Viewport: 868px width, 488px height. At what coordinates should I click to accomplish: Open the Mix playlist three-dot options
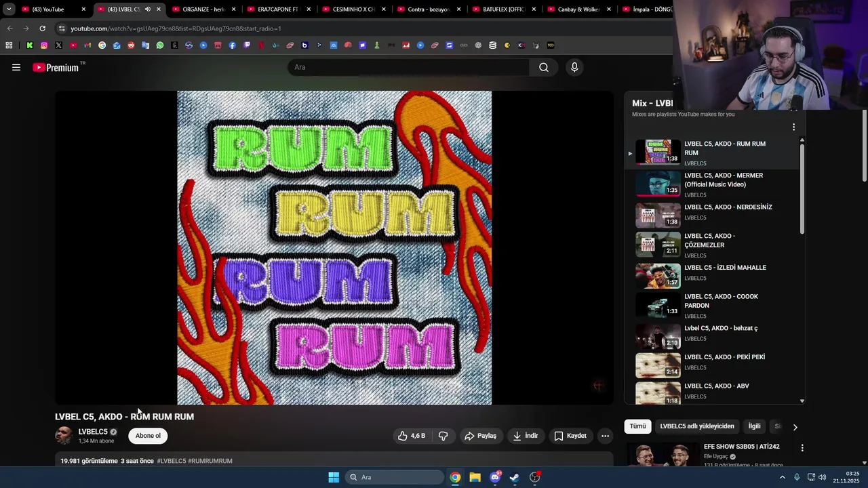pos(793,127)
